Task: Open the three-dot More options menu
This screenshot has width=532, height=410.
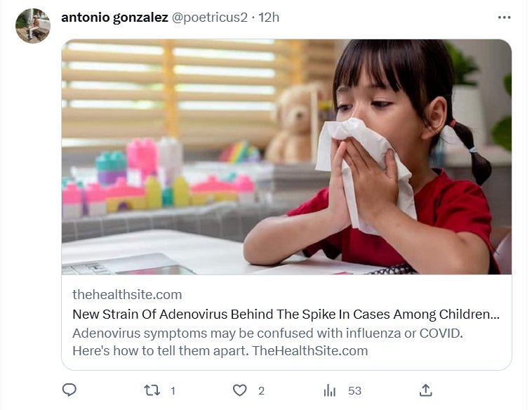Action: coord(504,18)
